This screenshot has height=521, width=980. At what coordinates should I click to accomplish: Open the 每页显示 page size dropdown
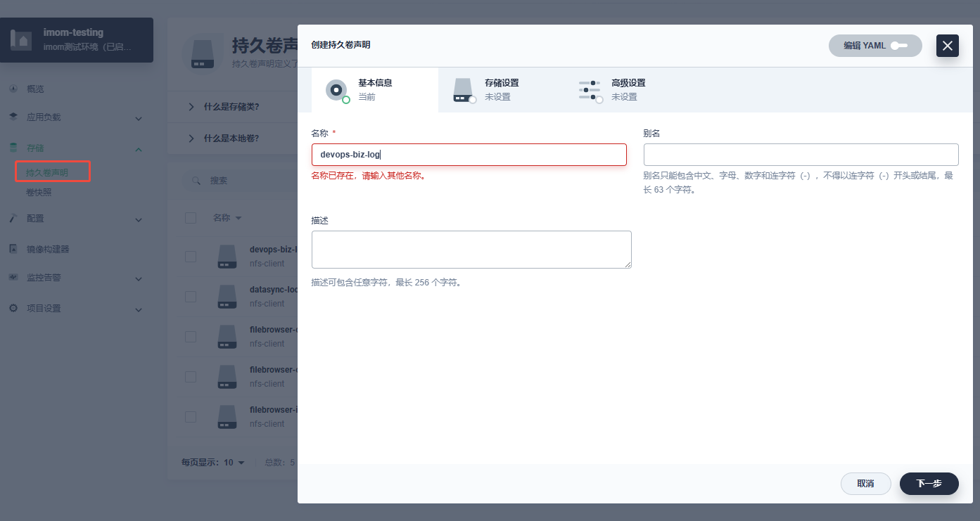click(213, 463)
